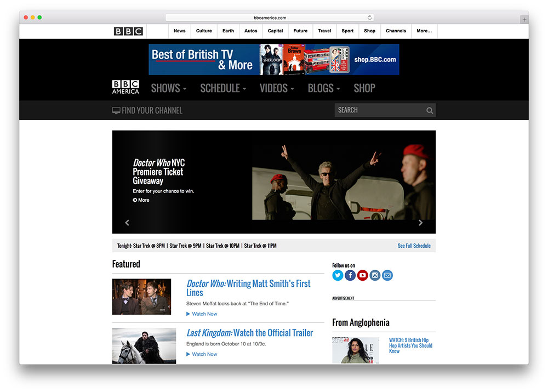Open the More... menu in BBC top bar
Viewport: 548px width, 392px height.
424,31
